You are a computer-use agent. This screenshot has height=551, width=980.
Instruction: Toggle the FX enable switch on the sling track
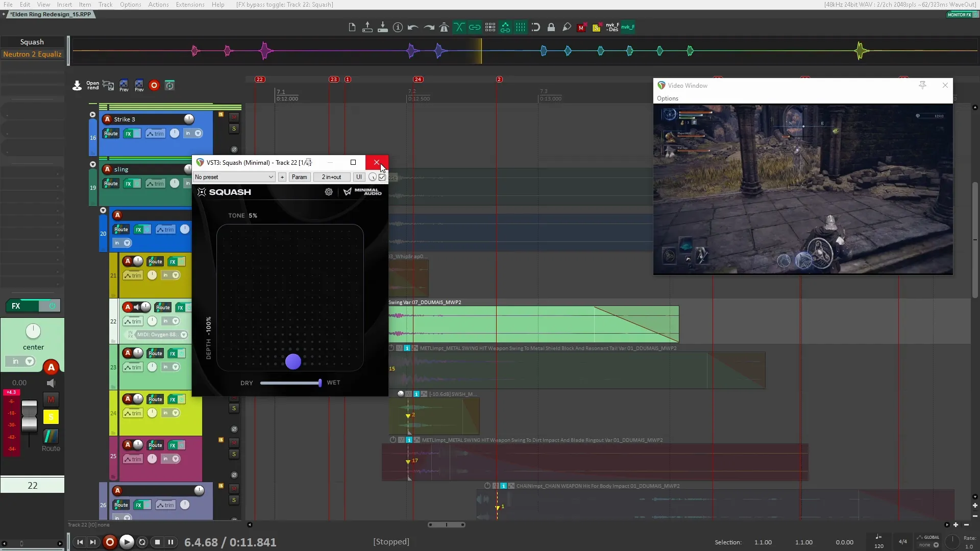point(136,184)
